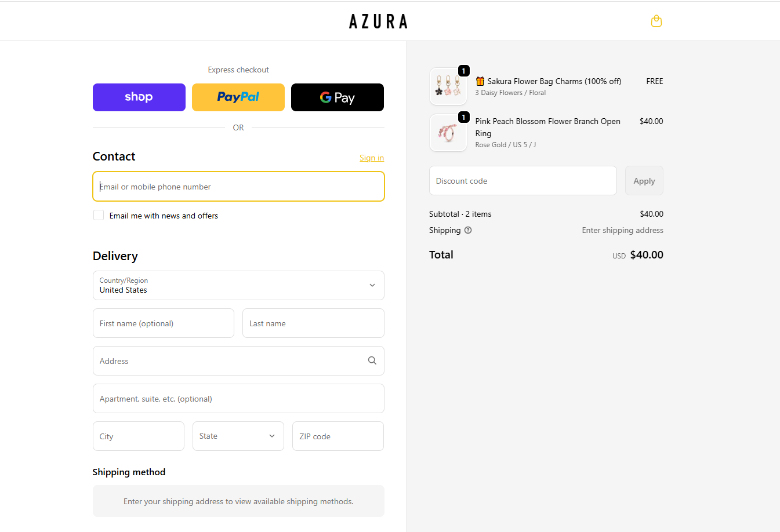
Task: Open the Sign in page
Action: pos(371,157)
